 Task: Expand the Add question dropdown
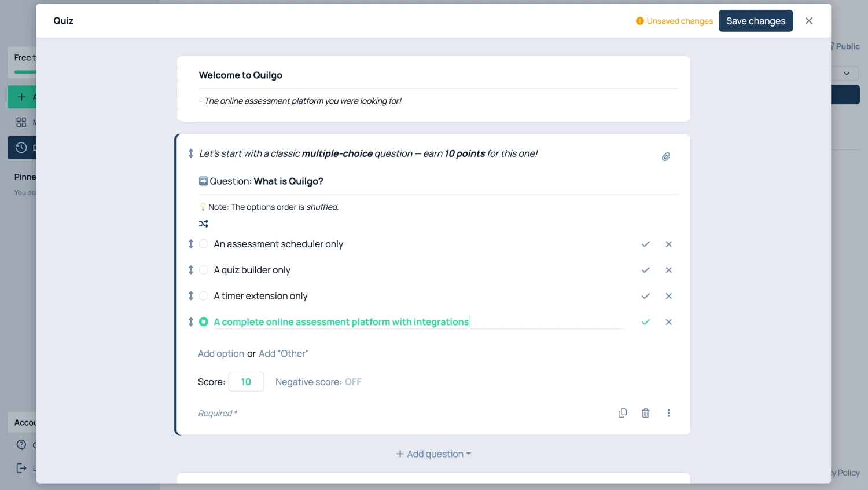[x=433, y=454]
